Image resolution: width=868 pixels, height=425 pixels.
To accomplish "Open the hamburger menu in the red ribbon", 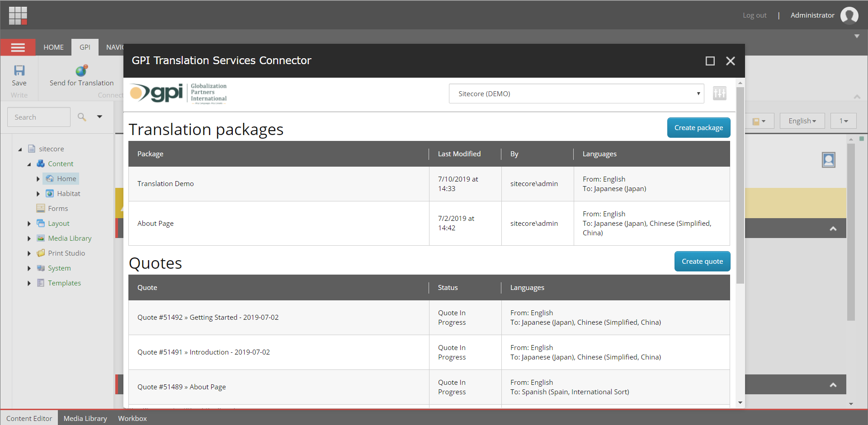I will (18, 47).
